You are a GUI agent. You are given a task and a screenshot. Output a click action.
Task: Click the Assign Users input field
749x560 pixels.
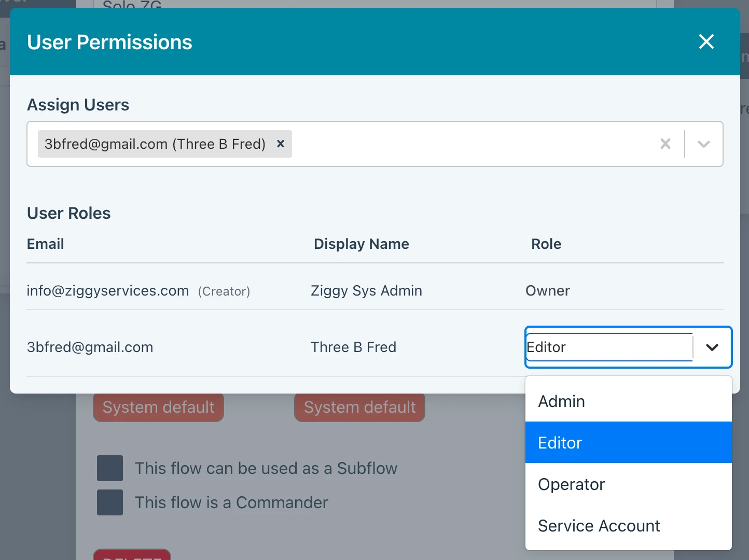click(x=467, y=144)
